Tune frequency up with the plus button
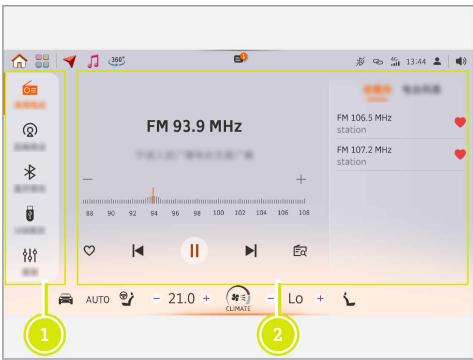Screen dimensions: 473x360 [x=301, y=179]
